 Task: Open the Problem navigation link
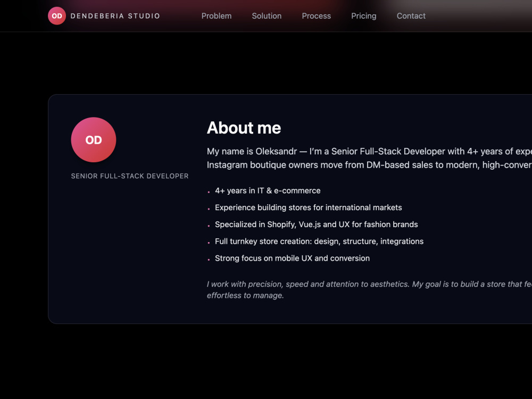coord(217,16)
